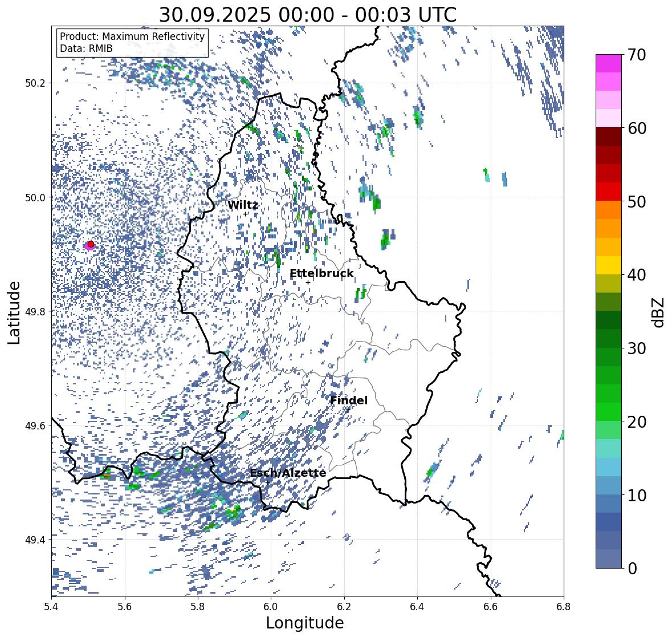Click the 6.8 longitude tick label

(x=564, y=607)
